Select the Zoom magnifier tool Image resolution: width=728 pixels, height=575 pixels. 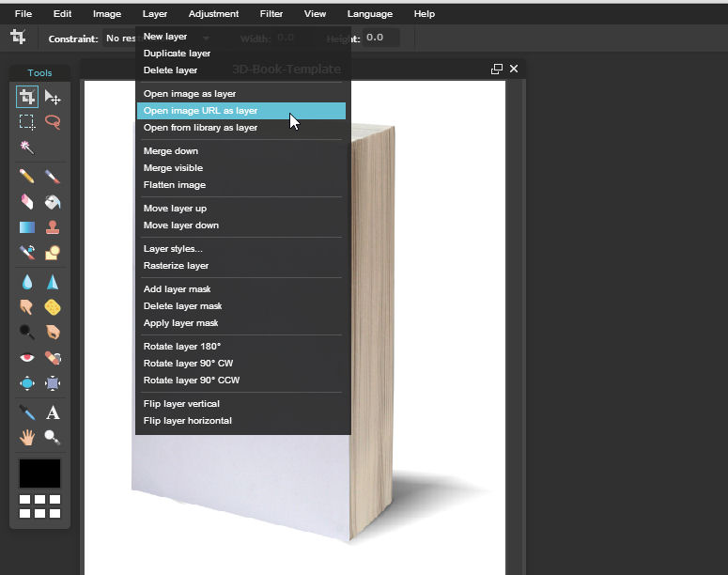[x=53, y=438]
